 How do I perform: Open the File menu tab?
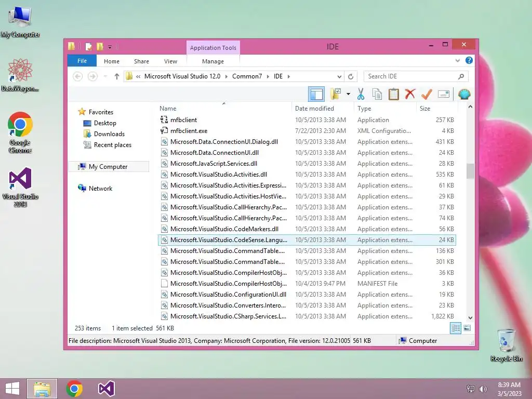[82, 61]
